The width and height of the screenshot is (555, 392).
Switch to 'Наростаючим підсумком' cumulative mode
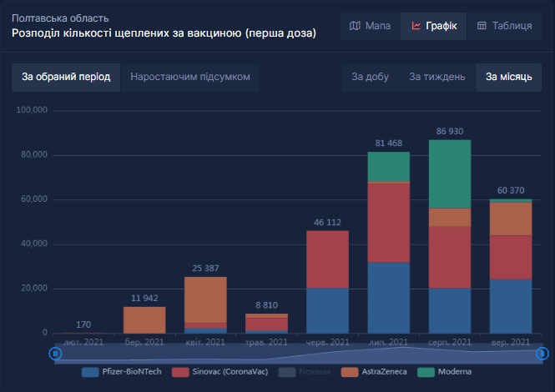click(x=190, y=77)
